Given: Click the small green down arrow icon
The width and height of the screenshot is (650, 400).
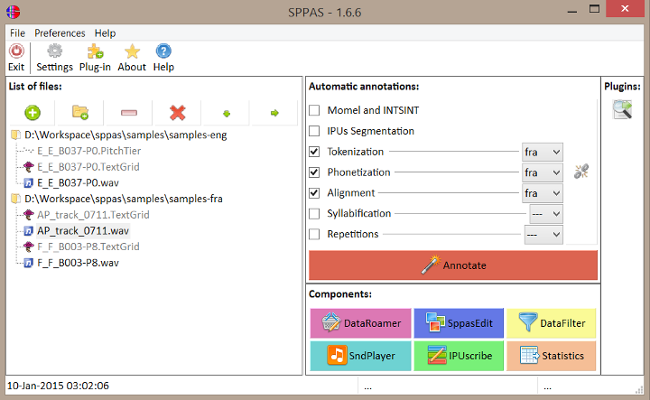Looking at the screenshot, I should [226, 113].
